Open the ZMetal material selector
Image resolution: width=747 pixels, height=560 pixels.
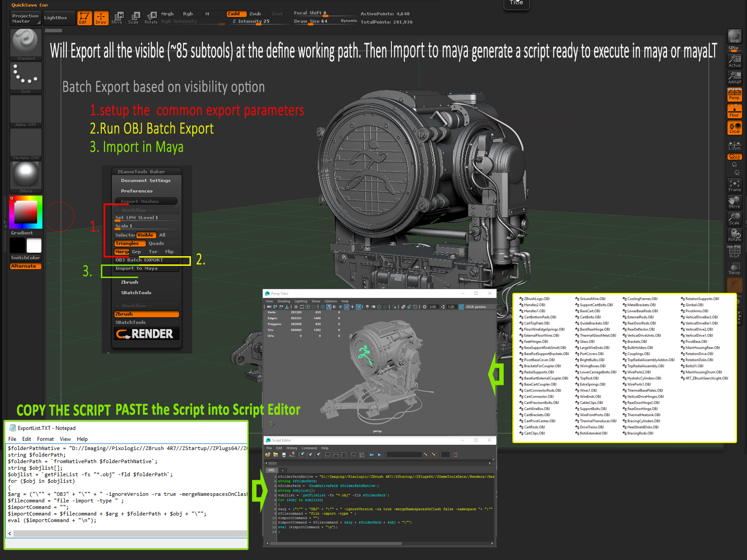[x=26, y=177]
